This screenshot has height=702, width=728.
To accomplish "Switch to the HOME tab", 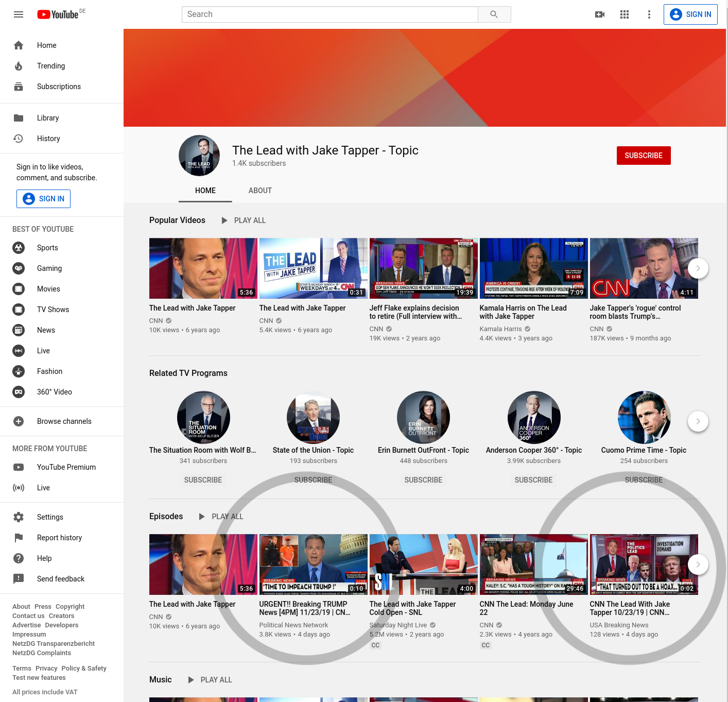I will click(205, 191).
